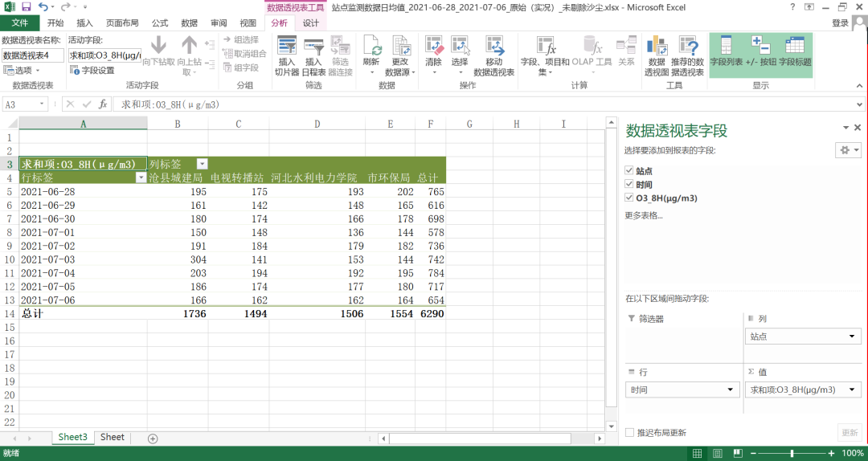868x461 pixels.
Task: Click the PivotTable Name input field
Action: [x=33, y=55]
